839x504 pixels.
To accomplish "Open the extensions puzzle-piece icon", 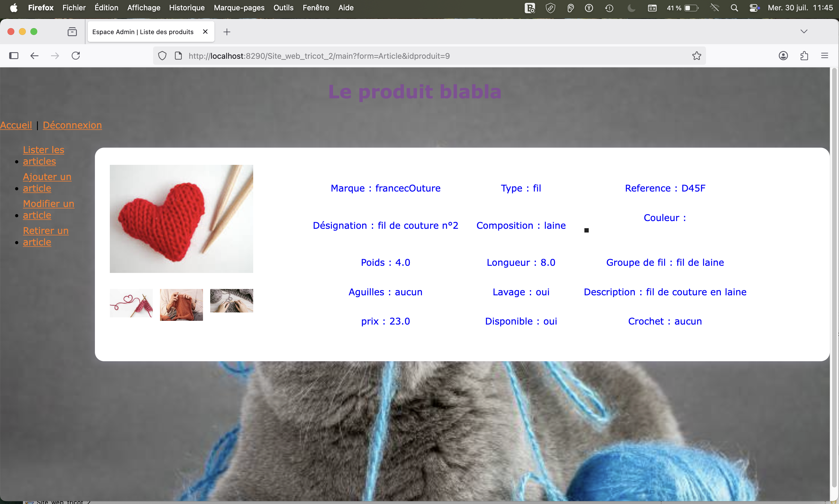I will click(804, 55).
